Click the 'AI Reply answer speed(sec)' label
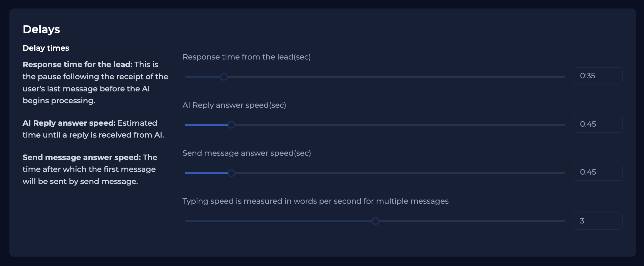The width and height of the screenshot is (644, 266). 234,105
